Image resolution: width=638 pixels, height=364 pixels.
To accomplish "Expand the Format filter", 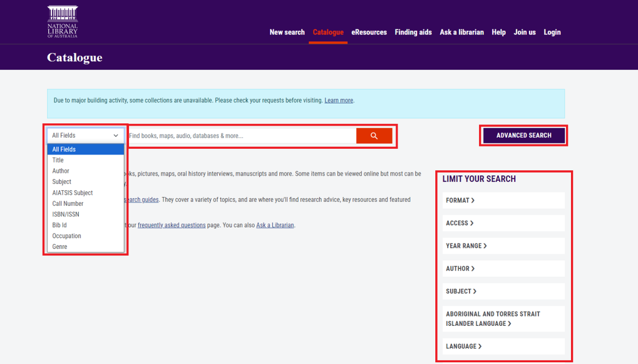I will [503, 200].
